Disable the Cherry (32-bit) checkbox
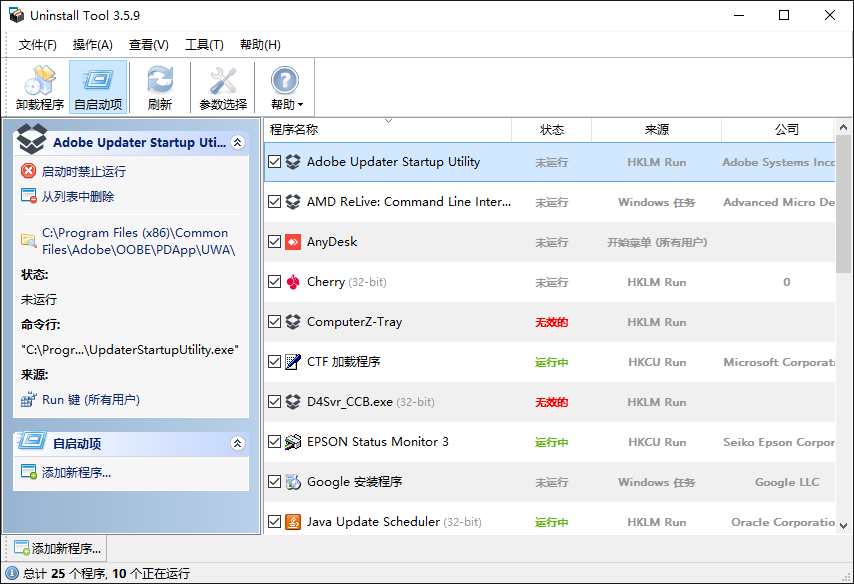Viewport: 854px width, 584px height. pyautogui.click(x=274, y=282)
